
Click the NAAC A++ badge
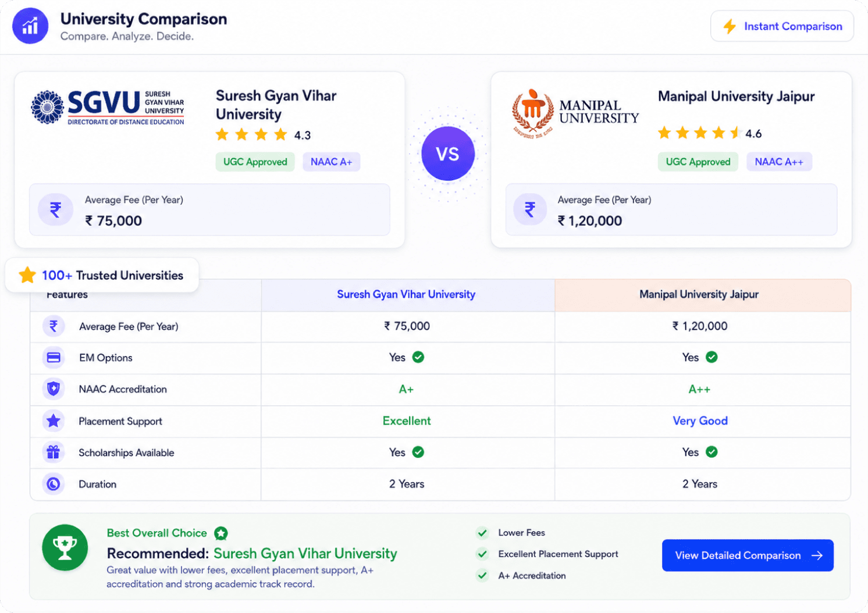tap(779, 162)
